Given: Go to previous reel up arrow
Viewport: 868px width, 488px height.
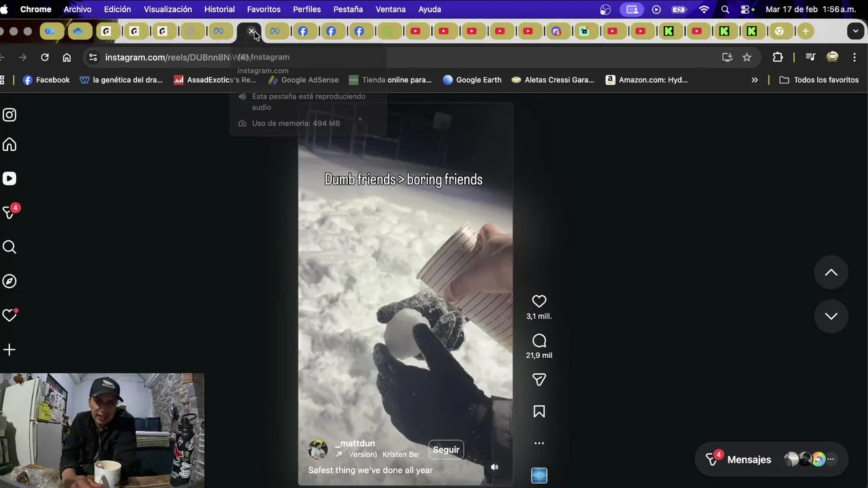Looking at the screenshot, I should 831,272.
